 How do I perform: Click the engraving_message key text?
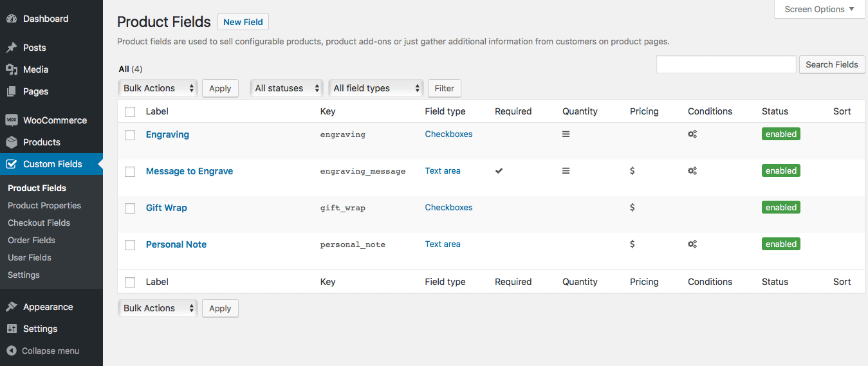[x=363, y=172]
